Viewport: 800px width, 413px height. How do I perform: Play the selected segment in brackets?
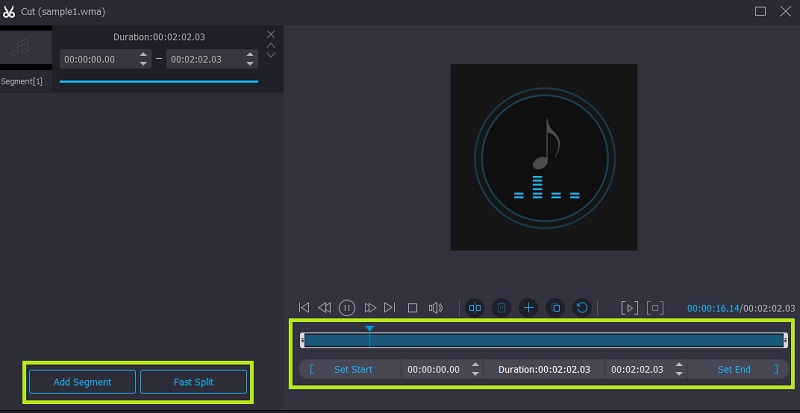point(629,308)
